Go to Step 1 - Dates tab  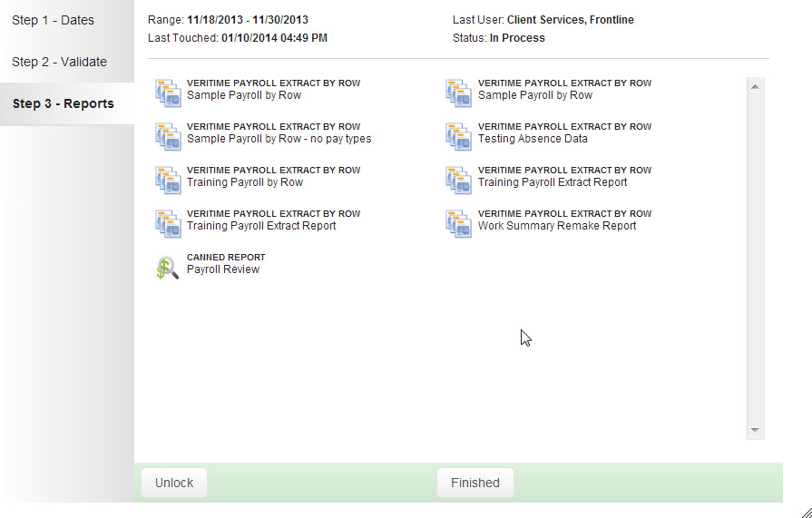(53, 20)
